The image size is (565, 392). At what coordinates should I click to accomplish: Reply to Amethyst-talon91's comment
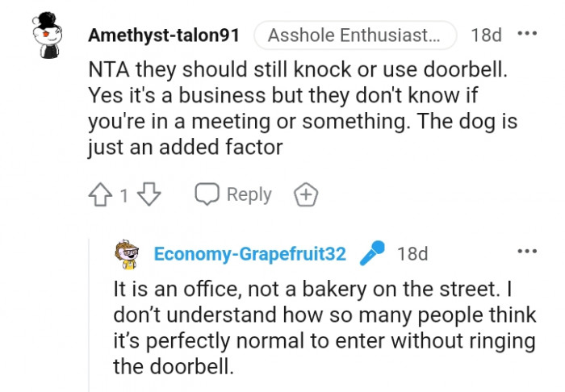(x=233, y=194)
